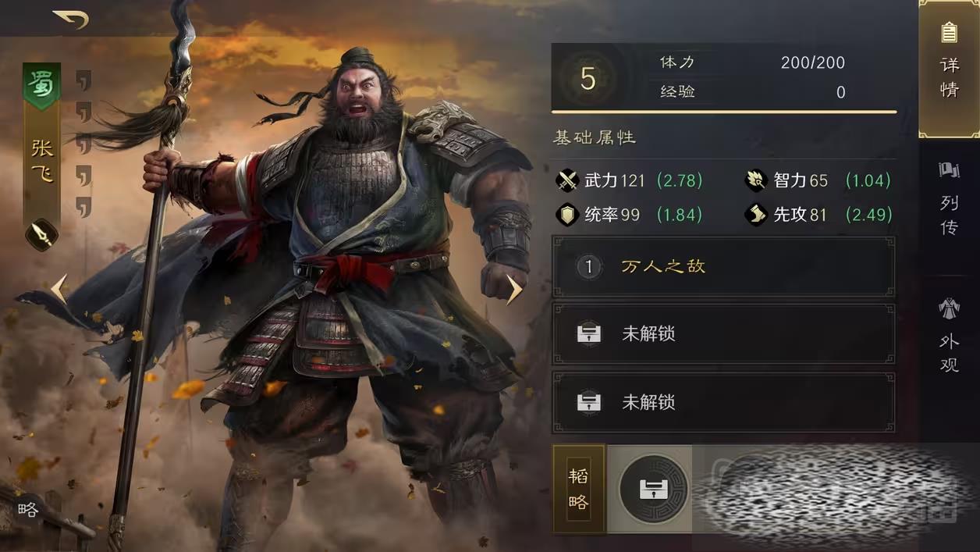Tap the round locked 韬略 slot

[x=652, y=490]
